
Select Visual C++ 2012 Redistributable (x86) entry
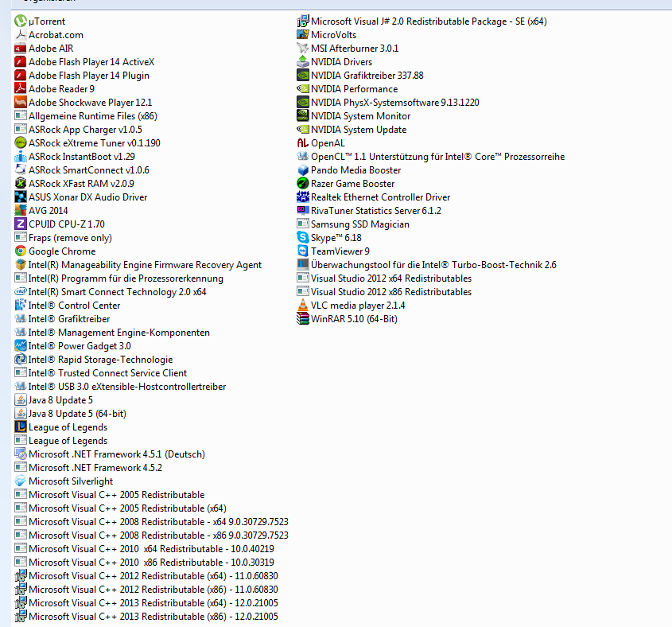(146, 590)
